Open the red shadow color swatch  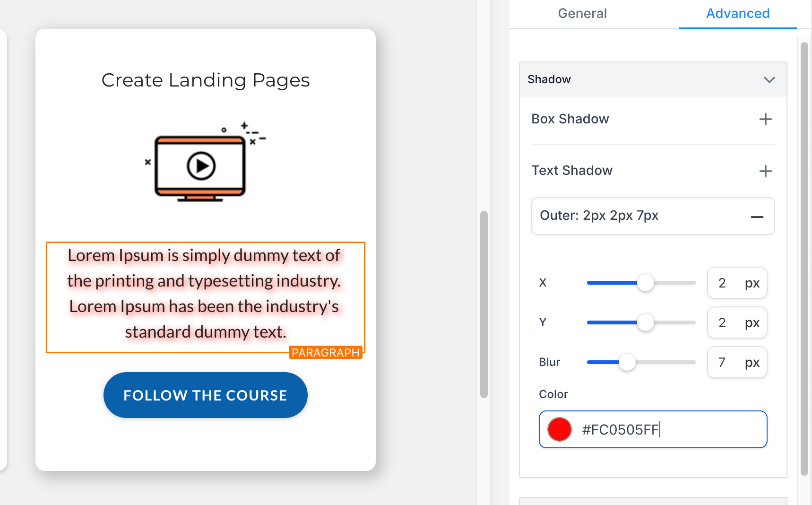560,429
